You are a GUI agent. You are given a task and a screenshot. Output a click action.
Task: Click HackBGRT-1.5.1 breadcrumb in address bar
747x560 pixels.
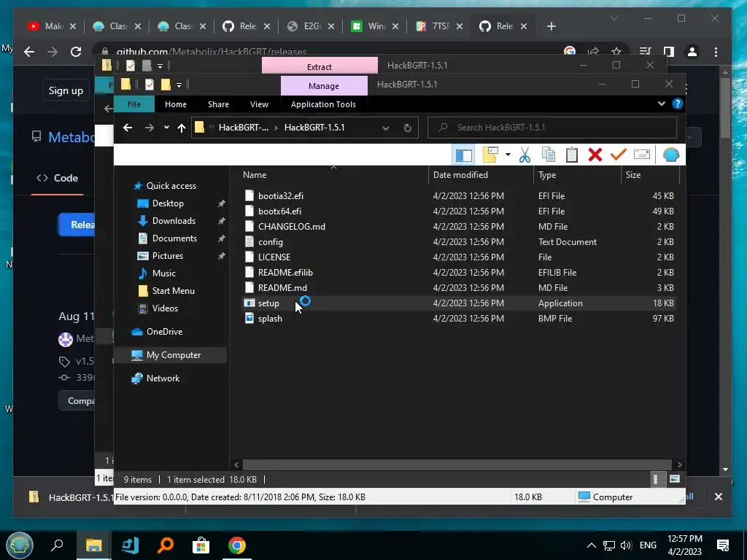point(314,128)
